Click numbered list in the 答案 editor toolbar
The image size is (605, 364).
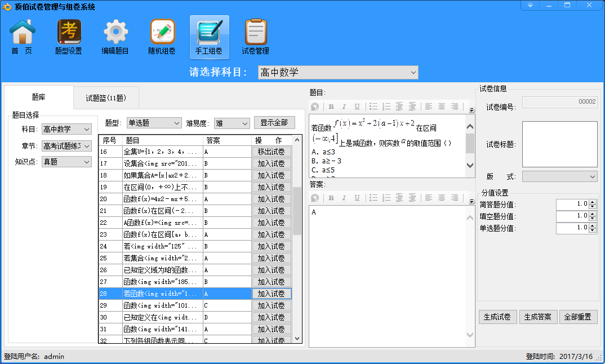pos(386,198)
